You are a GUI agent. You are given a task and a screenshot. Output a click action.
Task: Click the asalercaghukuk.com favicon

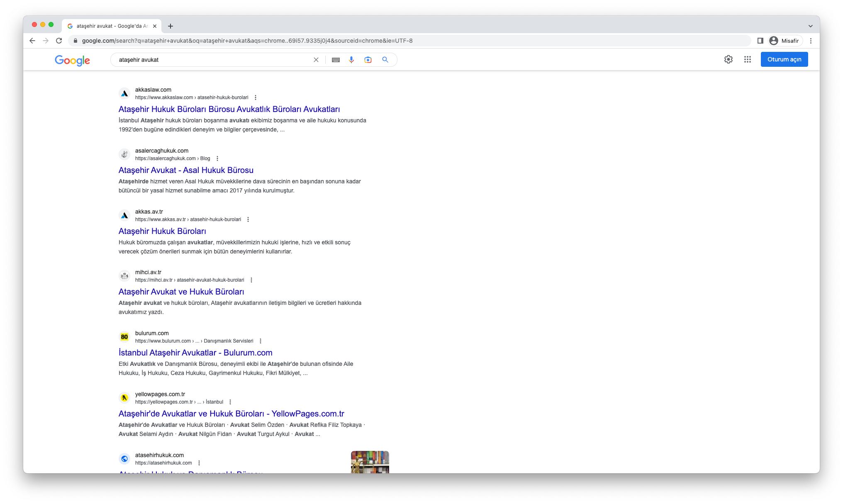point(124,154)
